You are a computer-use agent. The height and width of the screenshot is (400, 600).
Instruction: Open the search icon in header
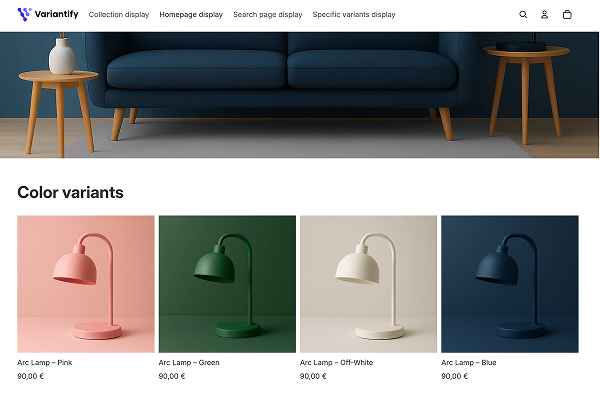523,15
